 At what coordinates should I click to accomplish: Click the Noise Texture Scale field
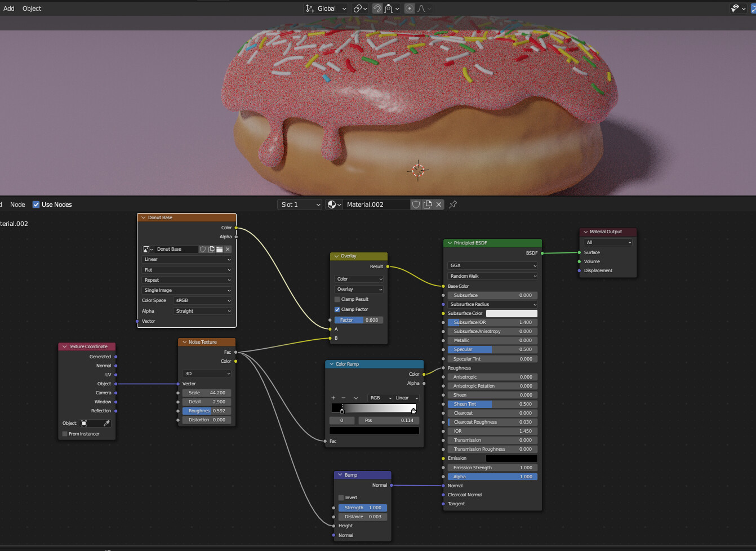click(x=207, y=393)
